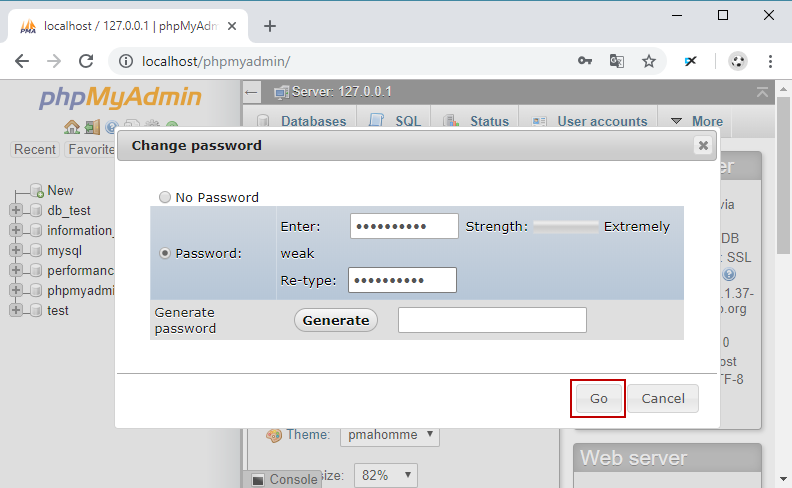Click the Log out door icon

click(x=92, y=127)
